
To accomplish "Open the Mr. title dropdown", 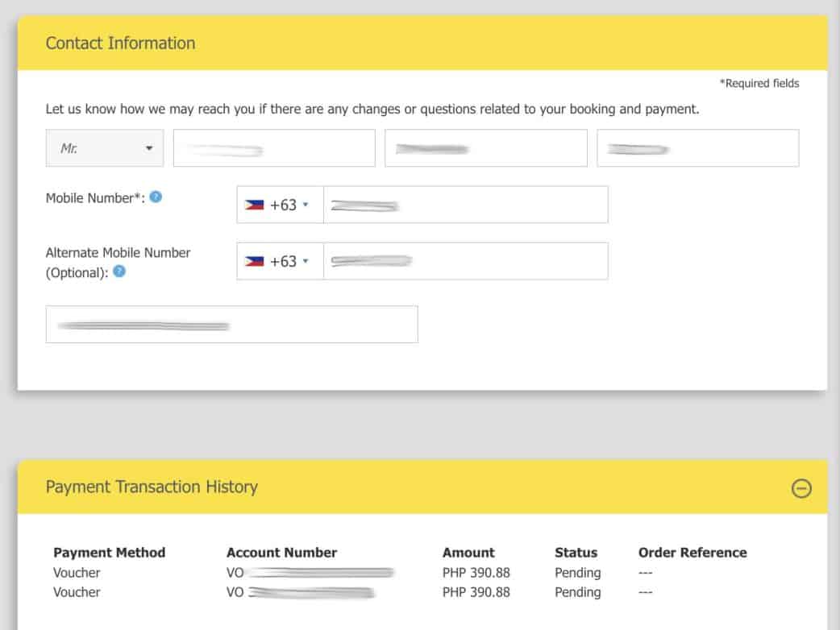I will pos(105,148).
